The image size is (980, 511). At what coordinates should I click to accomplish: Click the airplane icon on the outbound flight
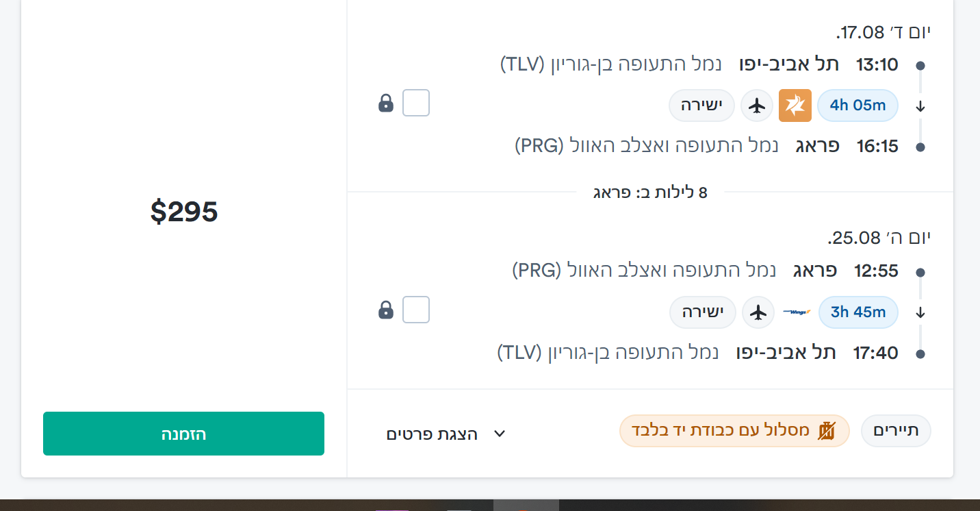756,105
